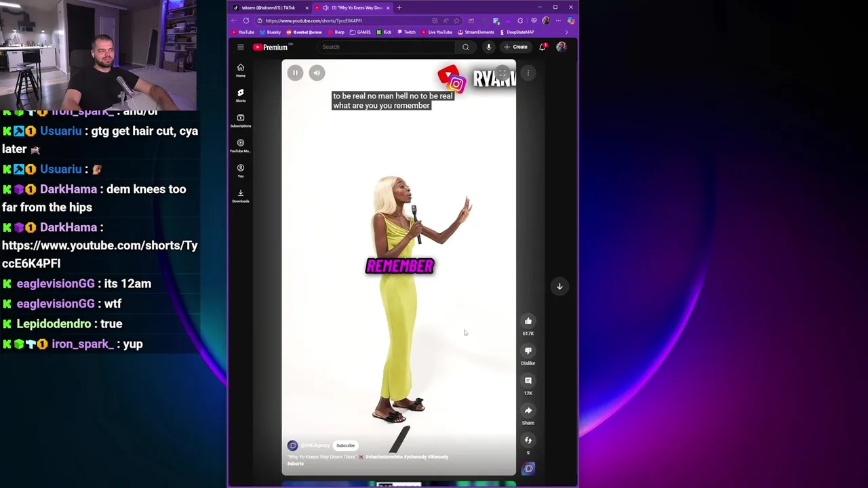Dislike the current Short

pos(528,351)
